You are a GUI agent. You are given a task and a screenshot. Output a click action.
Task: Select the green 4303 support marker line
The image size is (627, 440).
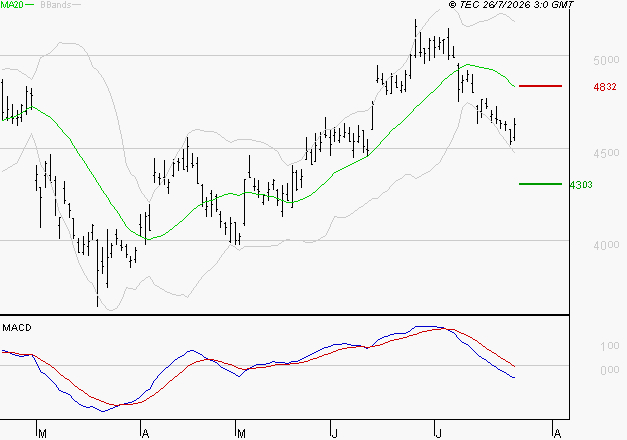(x=540, y=184)
